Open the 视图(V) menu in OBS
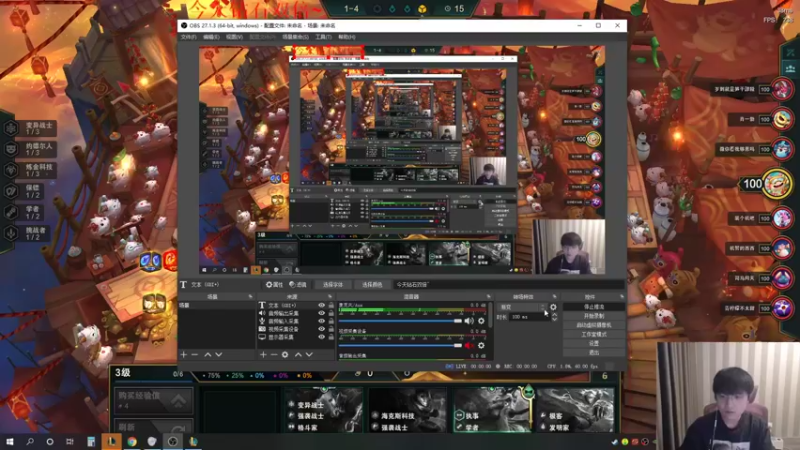 234,37
